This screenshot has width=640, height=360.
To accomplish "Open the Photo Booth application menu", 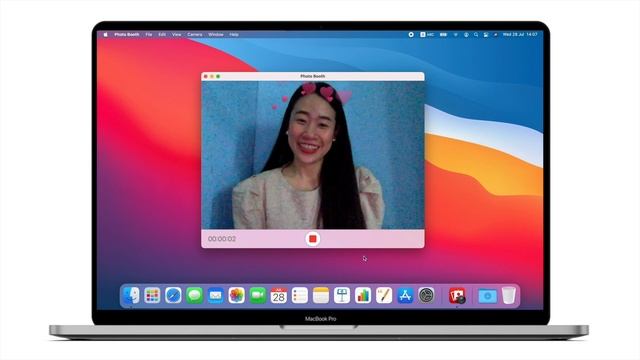I will (x=127, y=35).
